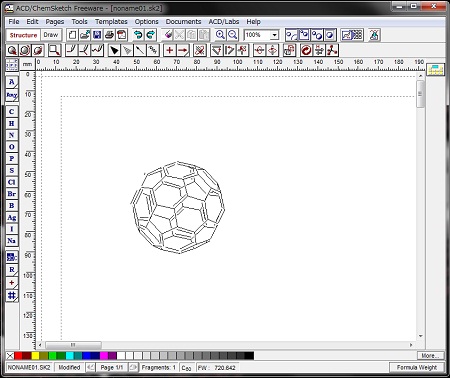Select the Draw Normal bond tool icon
The image size is (450, 378).
click(72, 50)
